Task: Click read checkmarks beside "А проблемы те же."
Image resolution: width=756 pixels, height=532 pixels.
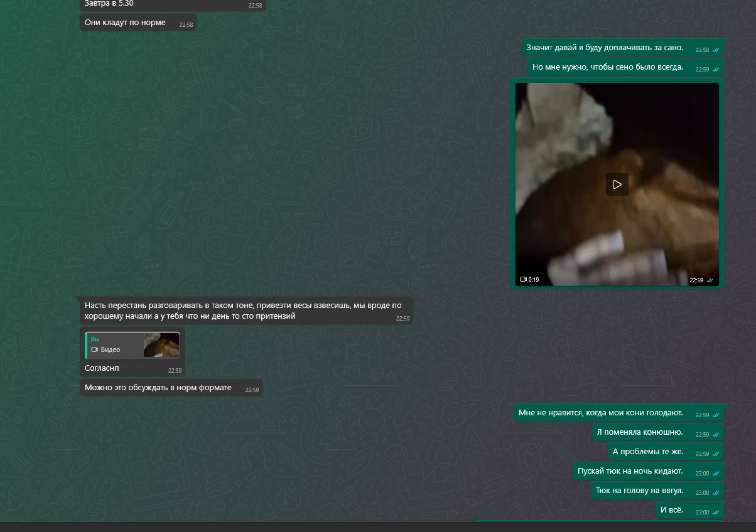Action: [x=716, y=454]
